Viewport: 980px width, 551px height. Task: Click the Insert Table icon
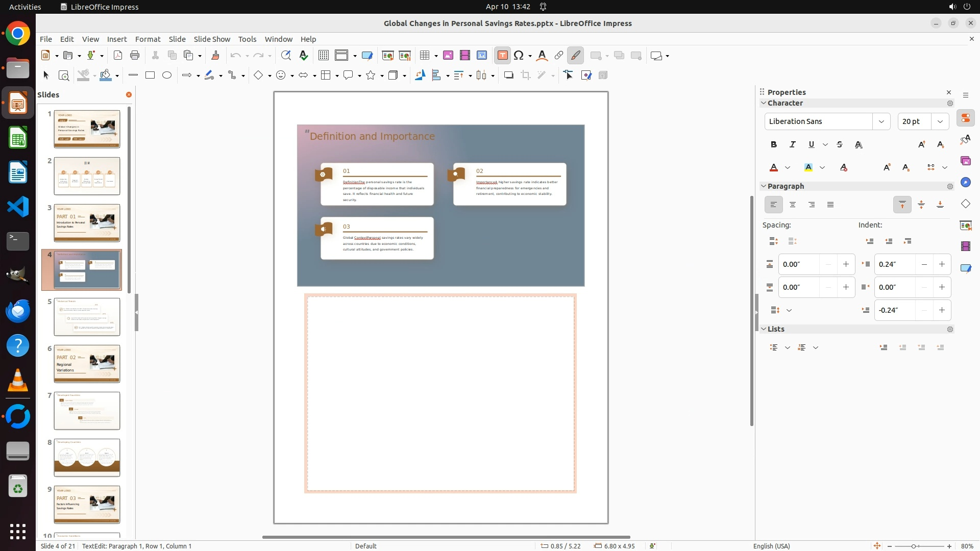(424, 56)
